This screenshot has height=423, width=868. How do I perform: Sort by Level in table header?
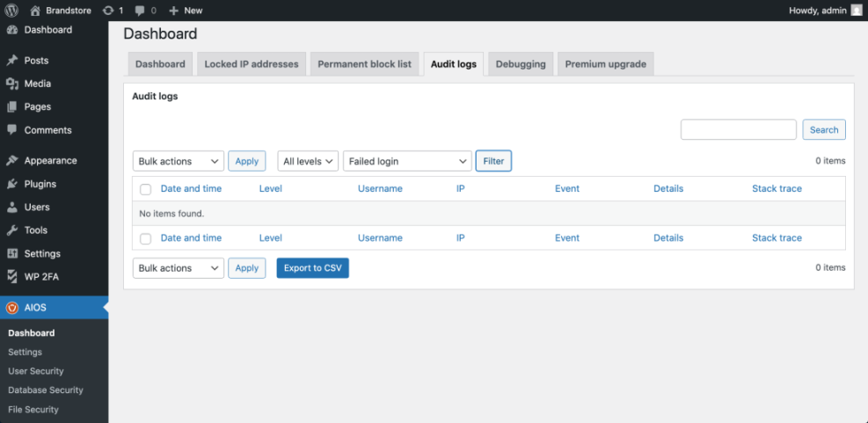click(x=271, y=188)
